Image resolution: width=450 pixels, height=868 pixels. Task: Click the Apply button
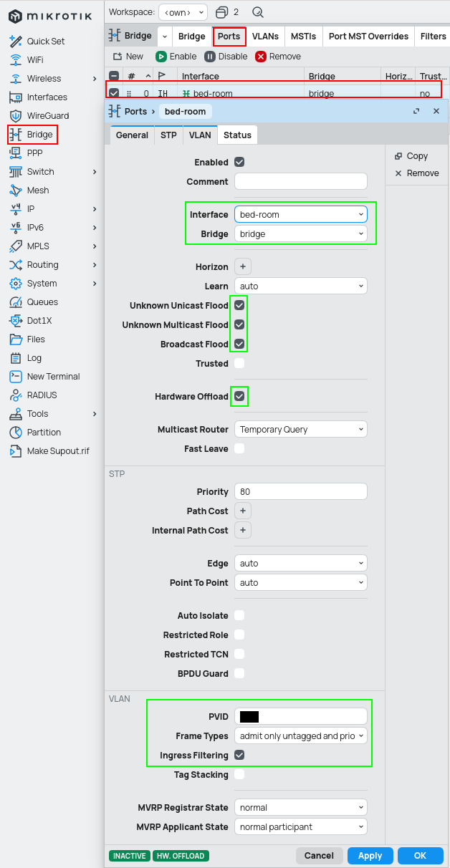coord(370,856)
